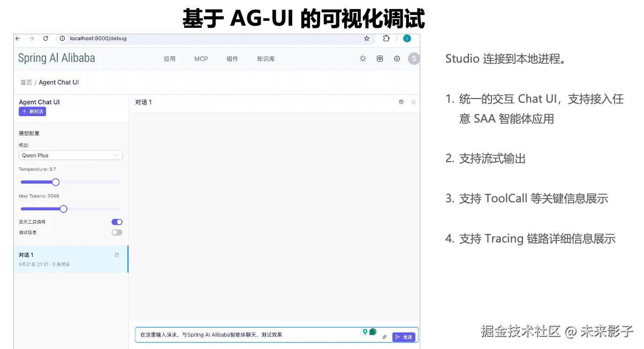
Task: Open the 应用 menu
Action: tap(170, 59)
